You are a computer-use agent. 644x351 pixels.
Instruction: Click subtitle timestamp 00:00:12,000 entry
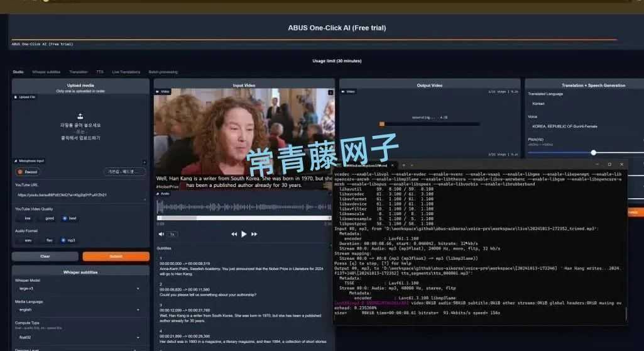point(185,310)
